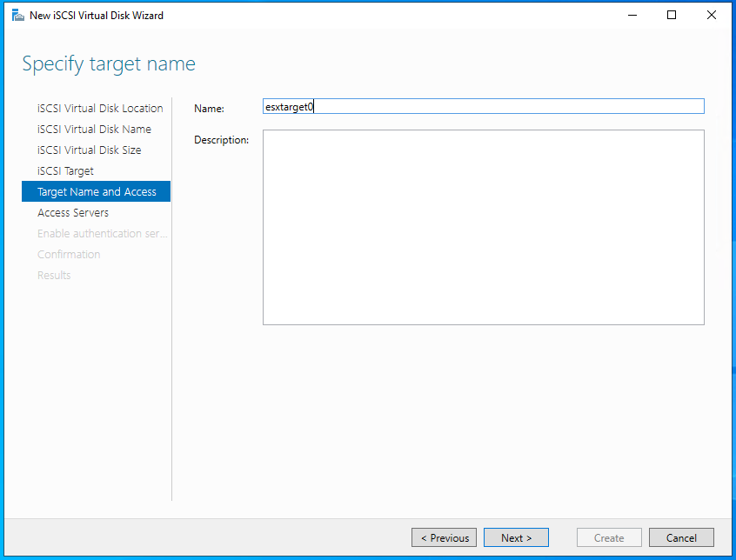This screenshot has height=560, width=736.
Task: Minimize the New iSCSI Virtual Disk Wizard window
Action: [x=632, y=15]
